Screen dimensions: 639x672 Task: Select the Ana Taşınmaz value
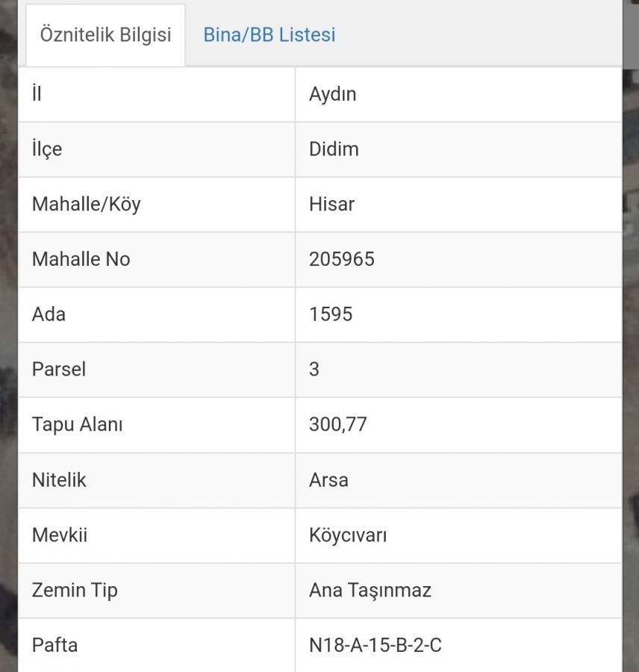tap(370, 590)
